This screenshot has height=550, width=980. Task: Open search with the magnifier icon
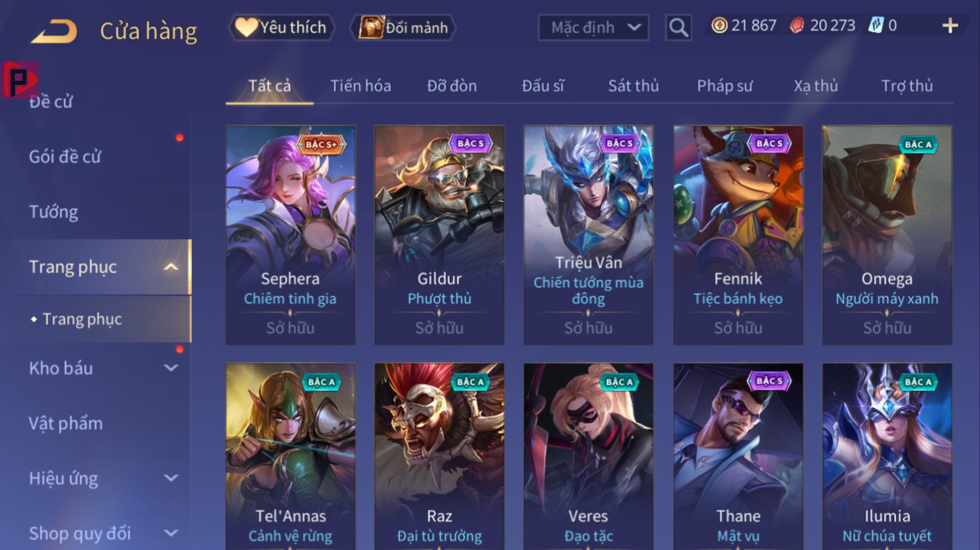[678, 27]
